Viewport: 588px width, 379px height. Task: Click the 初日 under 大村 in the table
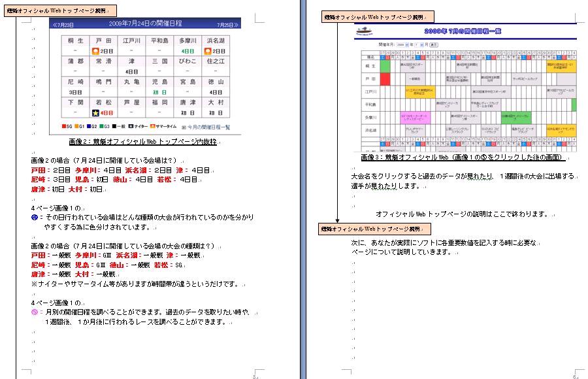216,112
